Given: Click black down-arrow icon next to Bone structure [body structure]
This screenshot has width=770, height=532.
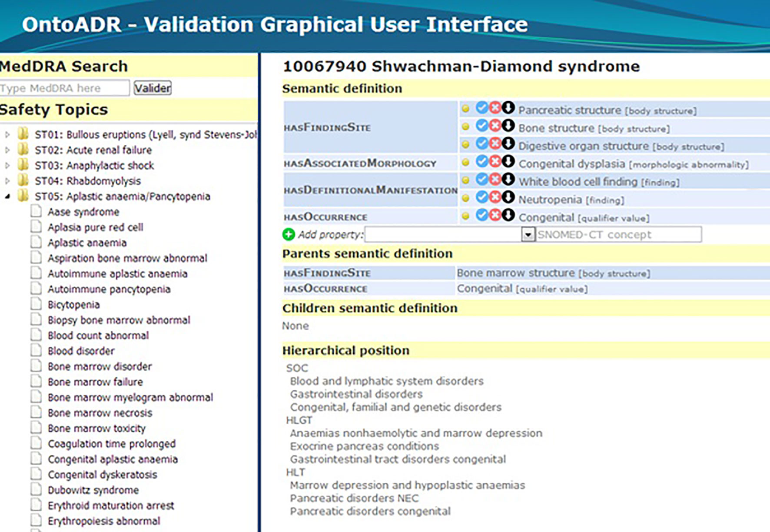Looking at the screenshot, I should coord(508,126).
